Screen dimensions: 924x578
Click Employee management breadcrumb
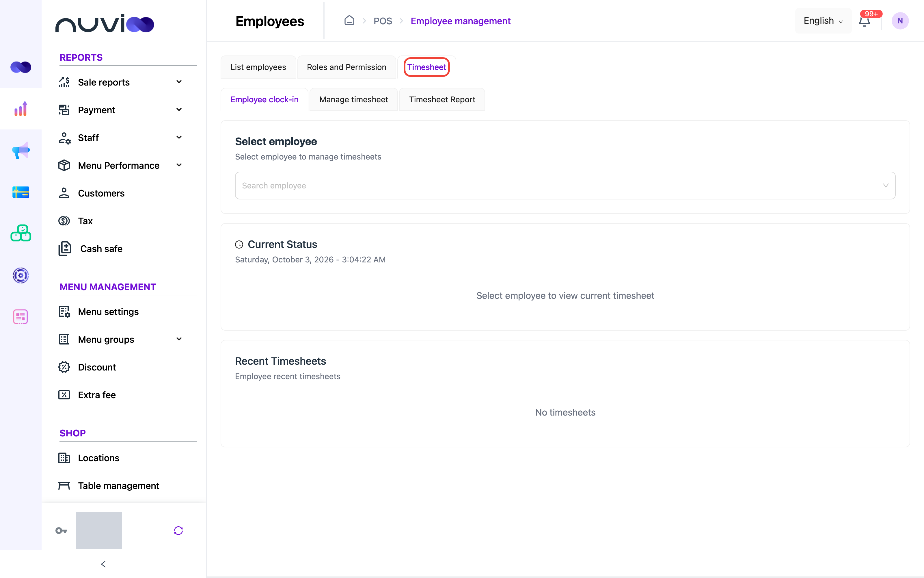461,21
